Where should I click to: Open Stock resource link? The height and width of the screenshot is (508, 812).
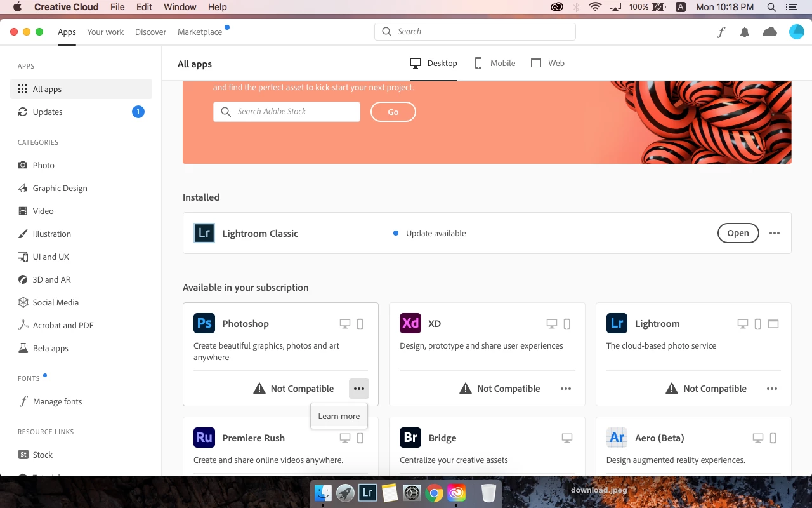81,455
